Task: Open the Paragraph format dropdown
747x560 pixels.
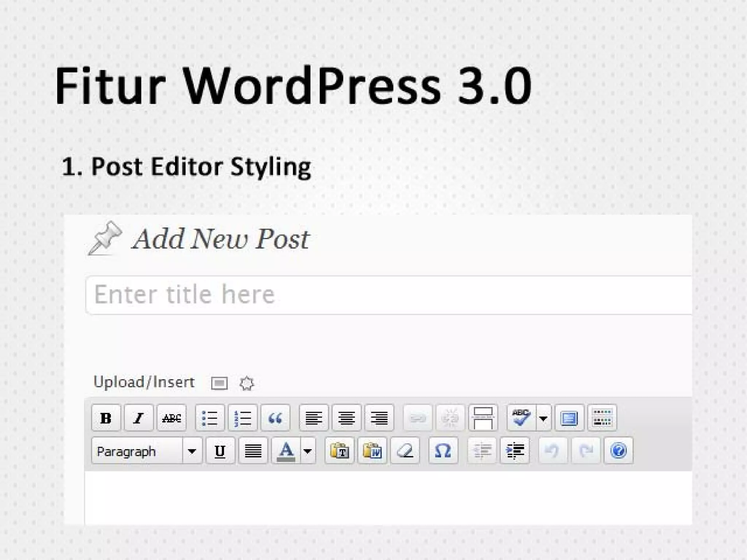Action: (147, 451)
